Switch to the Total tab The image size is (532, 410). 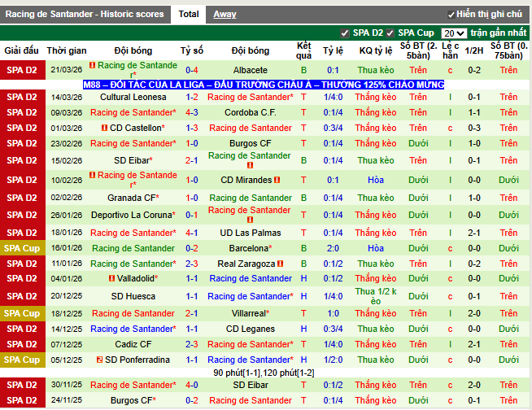188,15
